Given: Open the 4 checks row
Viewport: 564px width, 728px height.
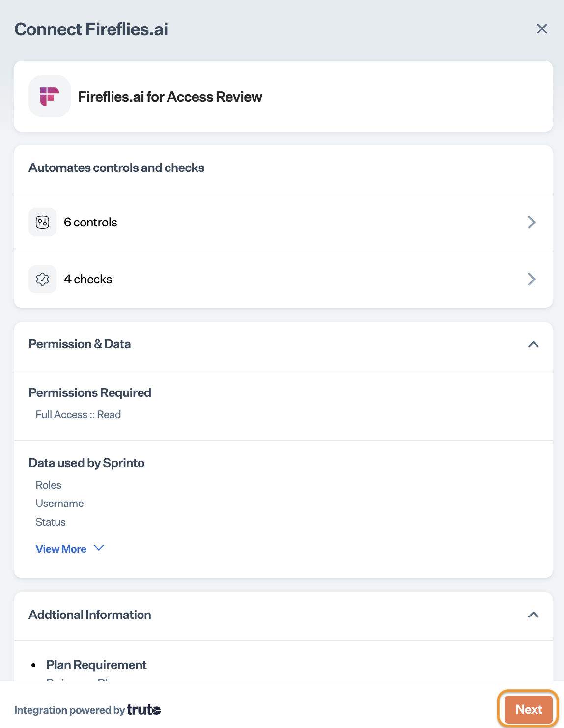Looking at the screenshot, I should (x=283, y=279).
